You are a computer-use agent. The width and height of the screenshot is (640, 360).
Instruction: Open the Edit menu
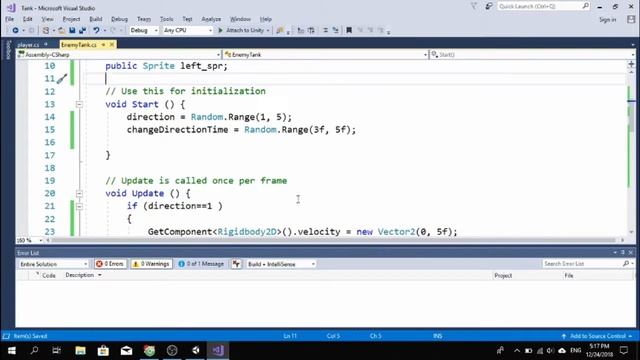point(27,19)
